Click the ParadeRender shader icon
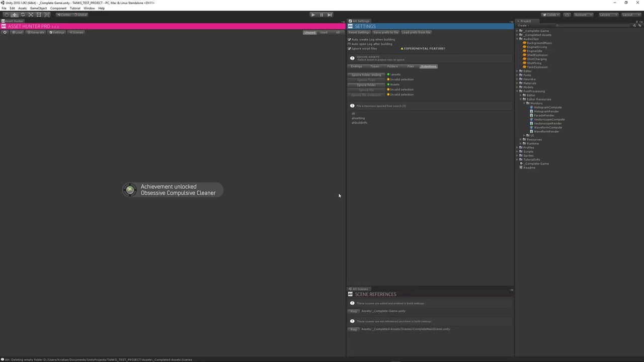The image size is (644, 362). (531, 116)
